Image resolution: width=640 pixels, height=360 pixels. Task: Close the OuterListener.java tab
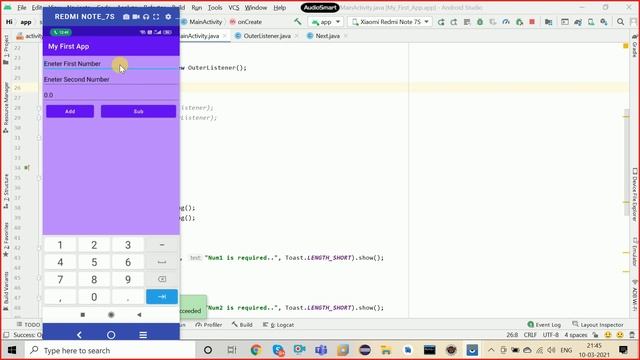pyautogui.click(x=297, y=36)
